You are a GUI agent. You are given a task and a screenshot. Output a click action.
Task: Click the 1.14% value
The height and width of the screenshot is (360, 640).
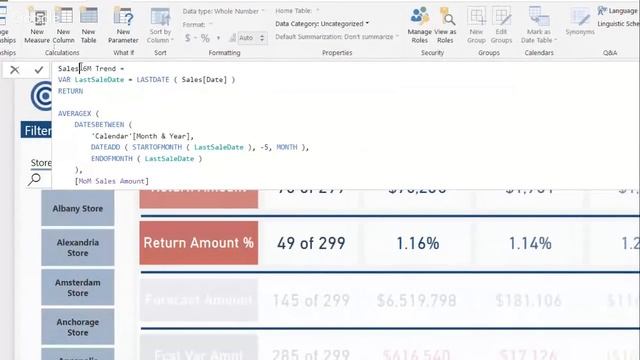[x=530, y=243]
